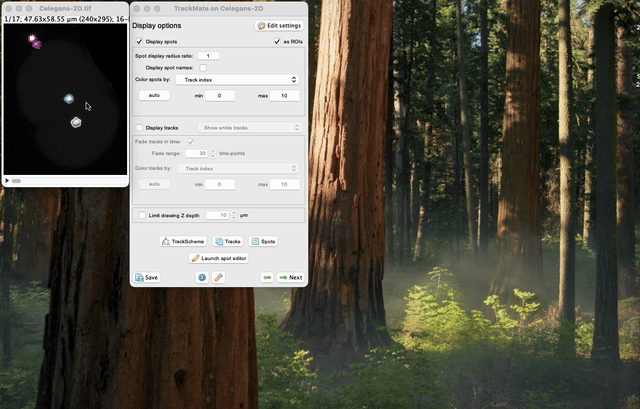Play the Celegans-2D stack animation
Screen dimensions: 640x409
7,181
